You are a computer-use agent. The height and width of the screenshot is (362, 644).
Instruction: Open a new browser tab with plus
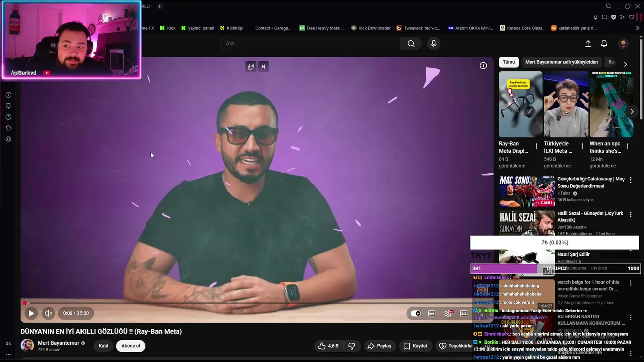pyautogui.click(x=159, y=6)
